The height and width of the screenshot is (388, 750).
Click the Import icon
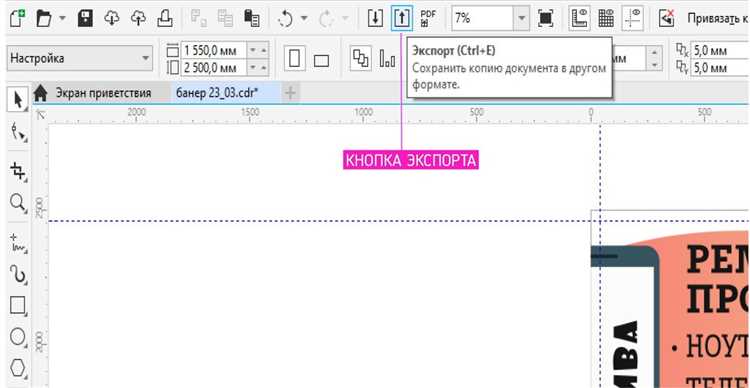pos(375,18)
